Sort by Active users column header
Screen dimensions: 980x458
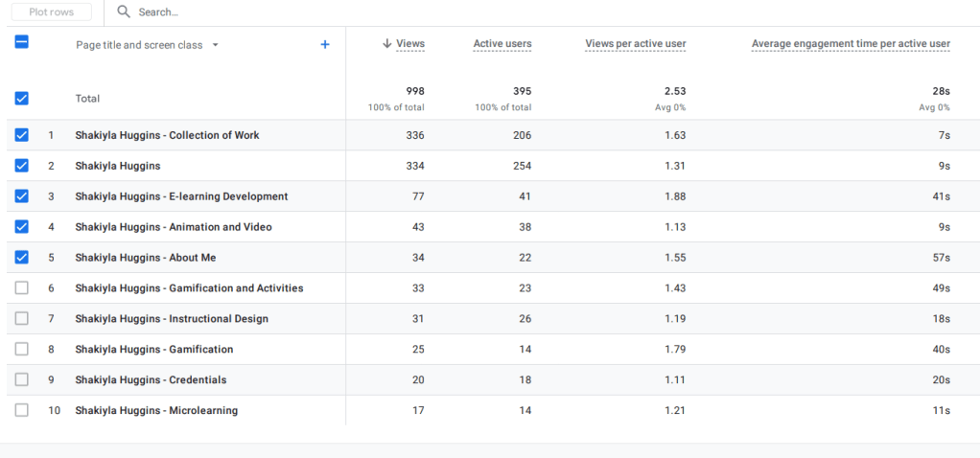pyautogui.click(x=502, y=44)
